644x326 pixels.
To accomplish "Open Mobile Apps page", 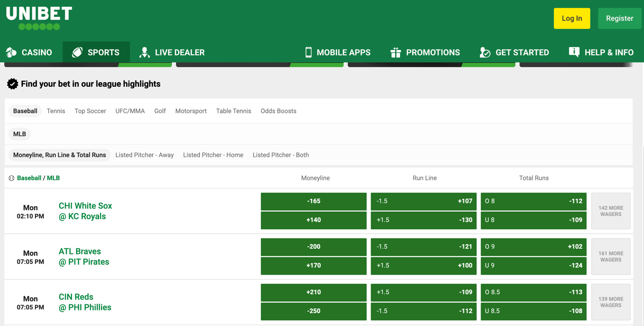I will pyautogui.click(x=338, y=52).
